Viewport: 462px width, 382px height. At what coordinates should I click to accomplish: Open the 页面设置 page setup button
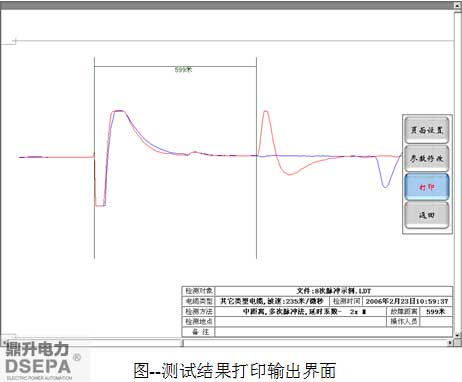coord(427,130)
